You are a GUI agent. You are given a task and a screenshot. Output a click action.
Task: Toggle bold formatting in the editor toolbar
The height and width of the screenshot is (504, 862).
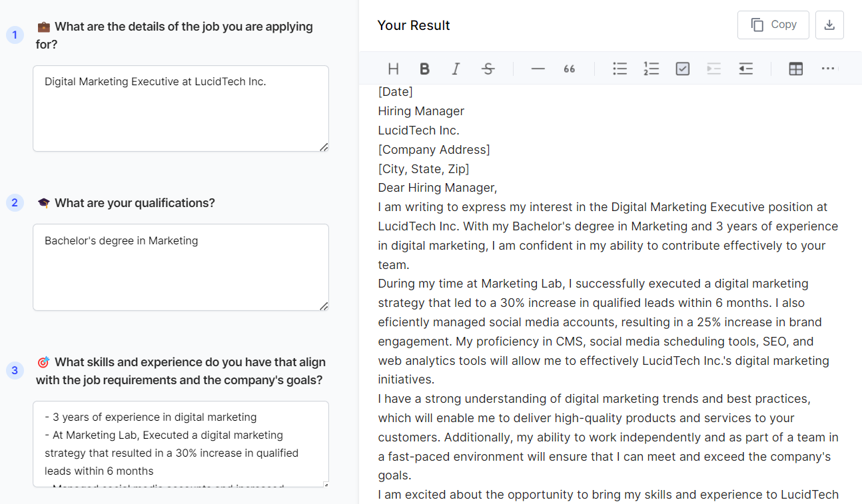tap(424, 69)
